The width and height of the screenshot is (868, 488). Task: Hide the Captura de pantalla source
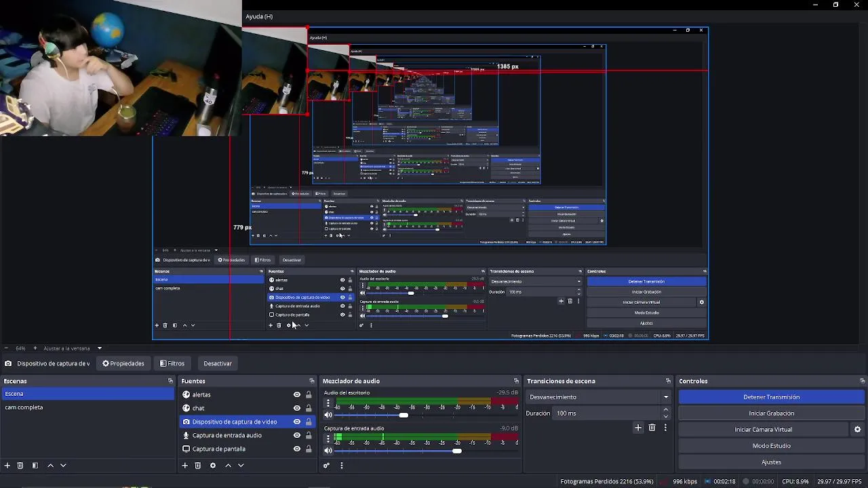[x=297, y=449]
